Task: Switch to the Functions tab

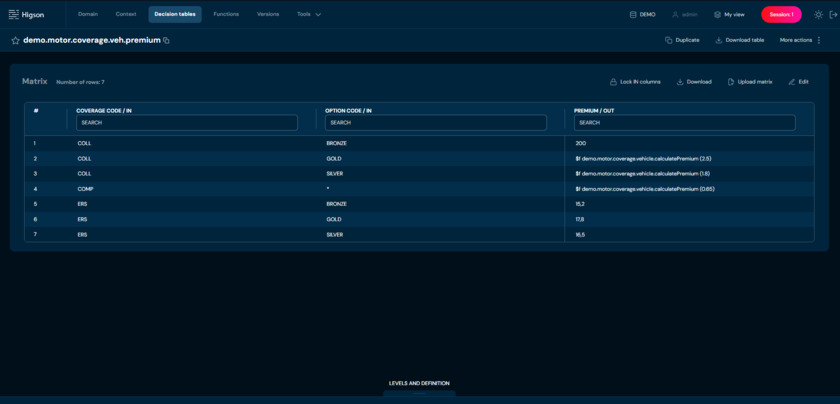Action: [226, 14]
